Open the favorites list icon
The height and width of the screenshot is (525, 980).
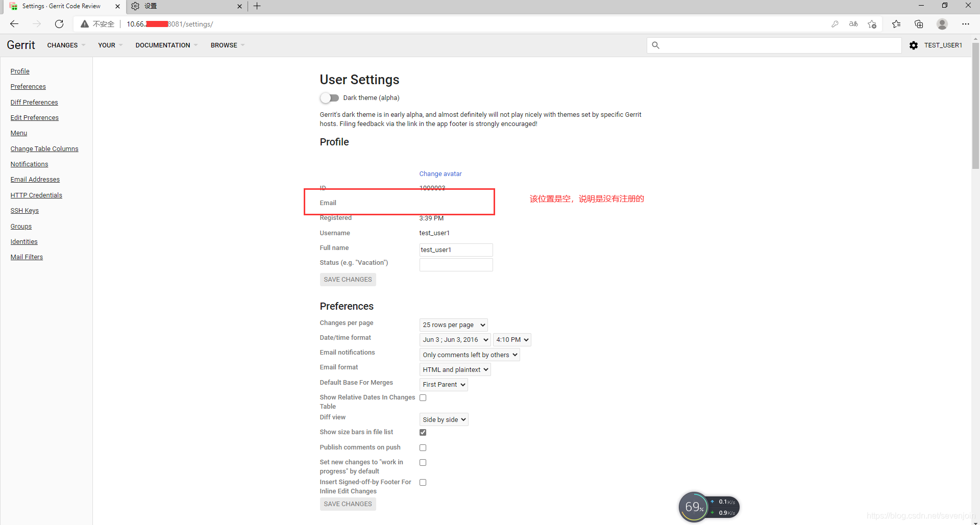(896, 24)
